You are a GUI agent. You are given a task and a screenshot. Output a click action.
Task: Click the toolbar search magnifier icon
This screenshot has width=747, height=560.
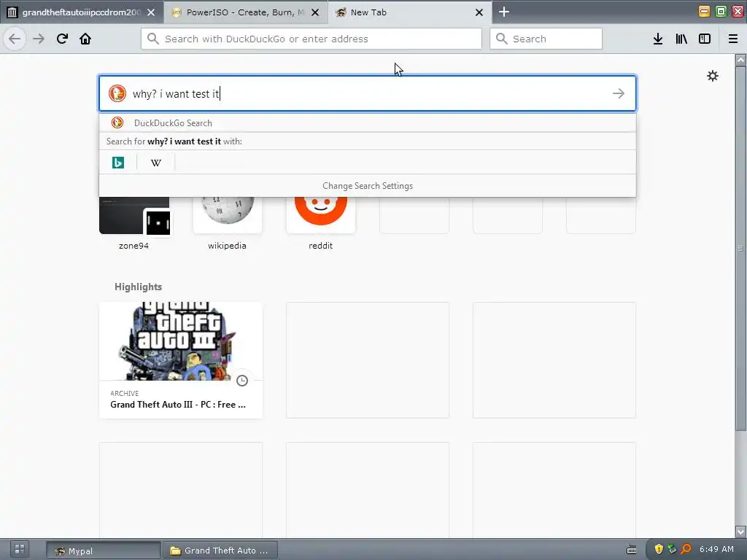point(501,39)
